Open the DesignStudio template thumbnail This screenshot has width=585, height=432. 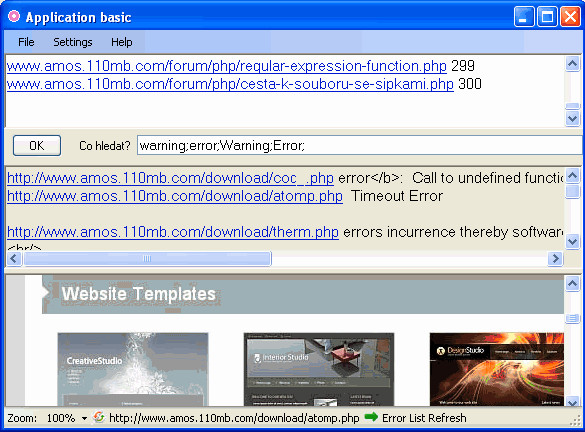497,369
